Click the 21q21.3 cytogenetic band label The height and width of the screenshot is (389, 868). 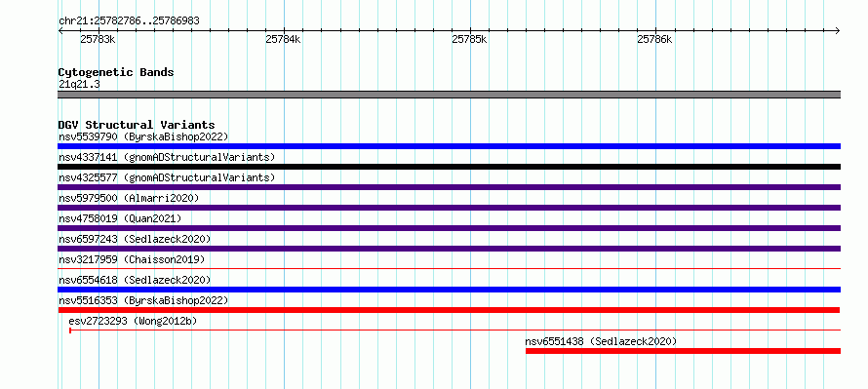79,85
